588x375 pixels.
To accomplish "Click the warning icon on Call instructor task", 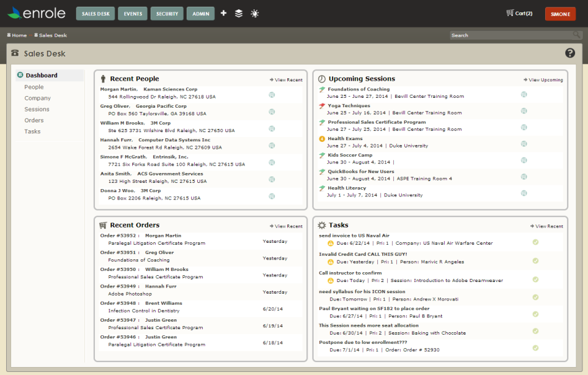I will coord(330,281).
